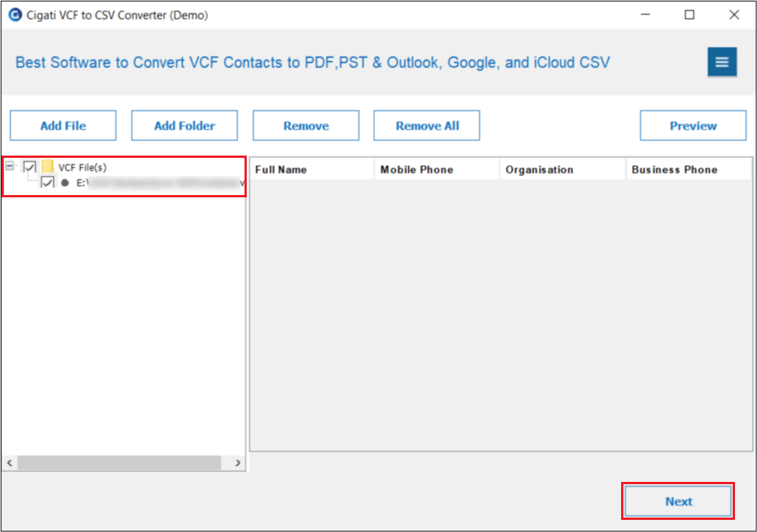The image size is (757, 532).
Task: Uncheck the E:\ file entry checkbox
Action: pyautogui.click(x=47, y=182)
